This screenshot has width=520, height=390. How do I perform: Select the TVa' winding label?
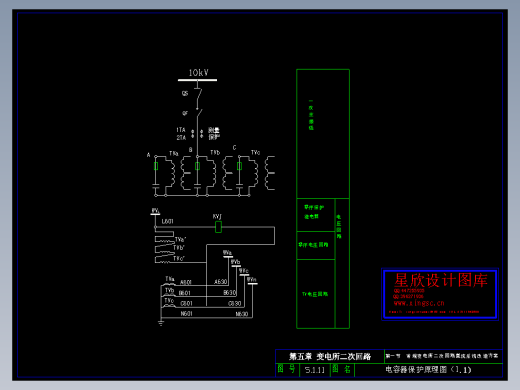180,239
